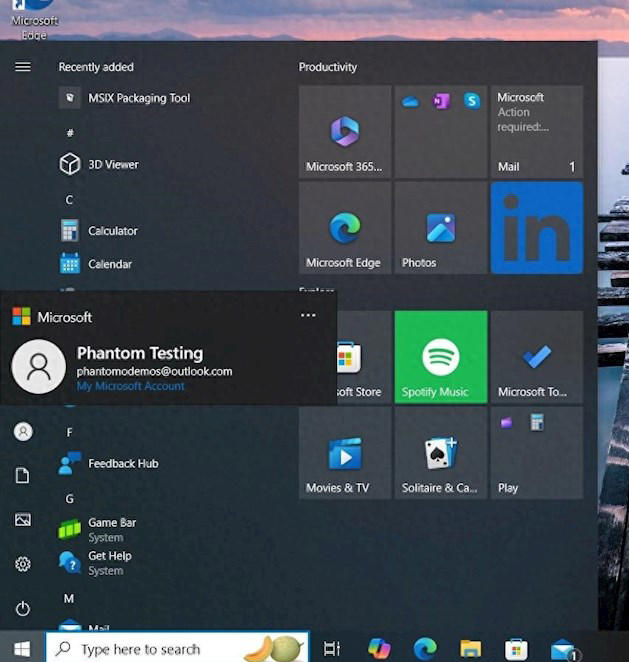The width and height of the screenshot is (629, 662).
Task: Launch Game Bar
Action: [98, 530]
